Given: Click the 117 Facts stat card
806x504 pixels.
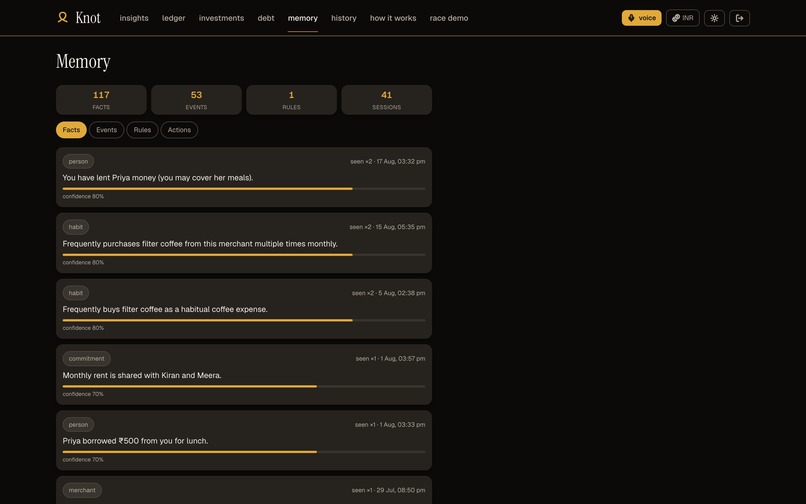Looking at the screenshot, I should coord(101,100).
